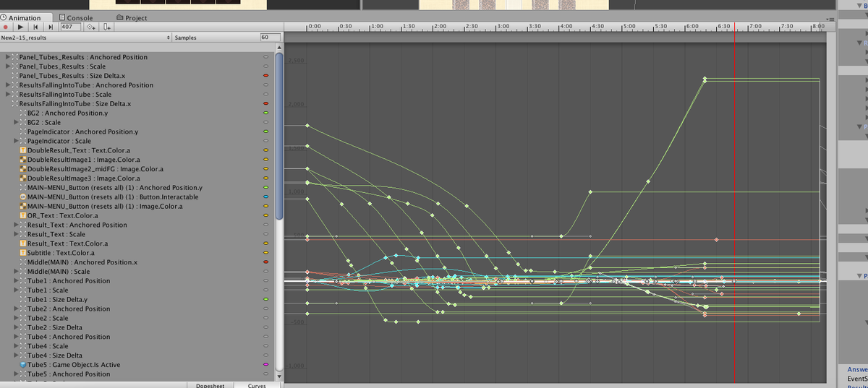Click RectTransform icon beside Middle(MAIN) : Anchored Position.x
868x388 pixels.
(23, 262)
